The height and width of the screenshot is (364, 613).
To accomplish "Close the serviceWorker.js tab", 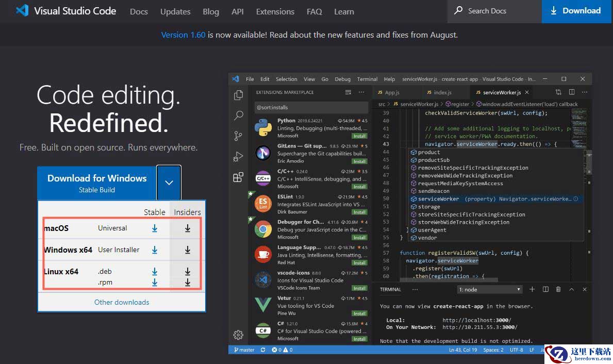I will coord(527,92).
